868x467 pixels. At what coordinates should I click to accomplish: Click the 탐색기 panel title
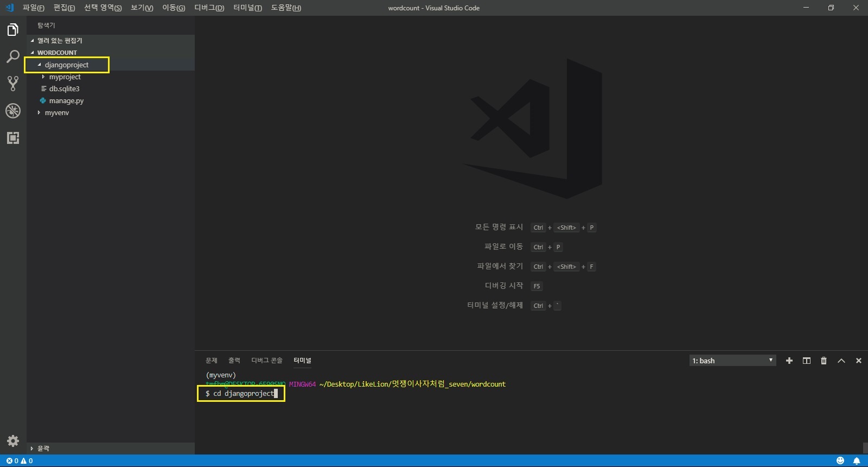point(46,26)
